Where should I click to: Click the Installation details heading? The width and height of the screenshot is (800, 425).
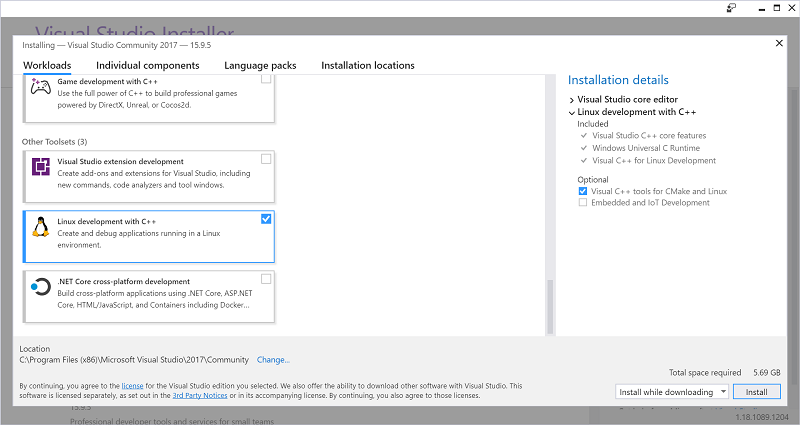[x=618, y=80]
